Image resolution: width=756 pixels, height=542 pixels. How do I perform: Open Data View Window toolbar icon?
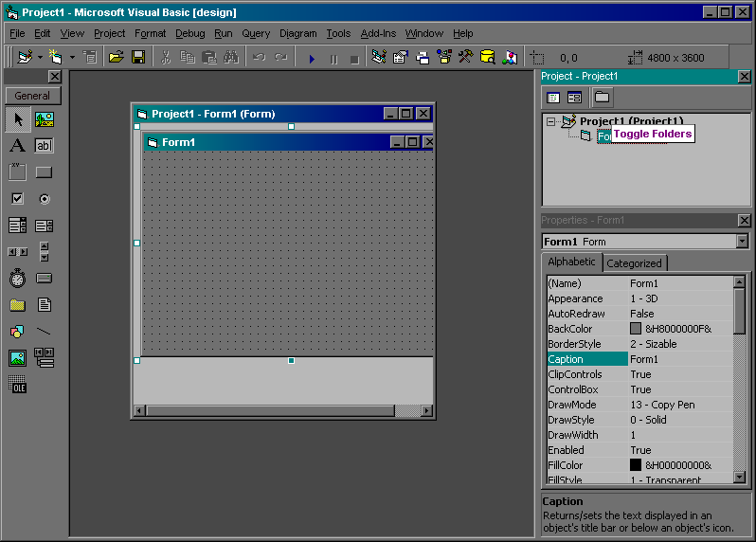(x=488, y=58)
